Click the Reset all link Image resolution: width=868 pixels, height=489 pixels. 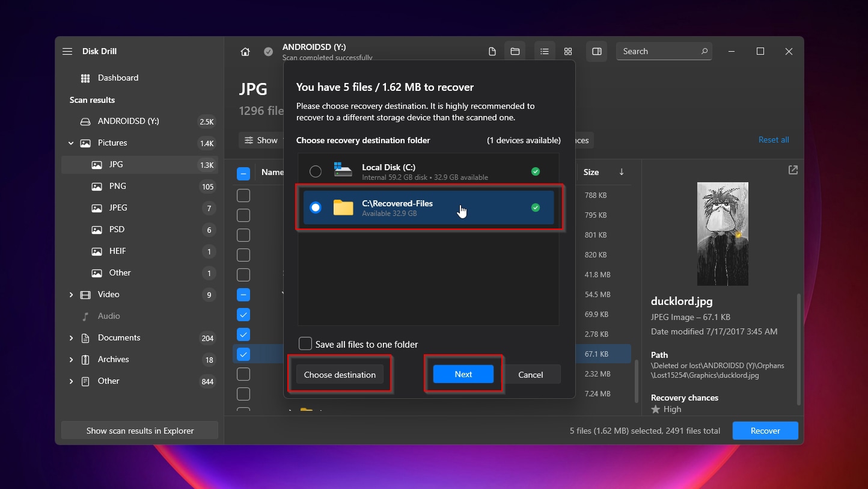(774, 140)
